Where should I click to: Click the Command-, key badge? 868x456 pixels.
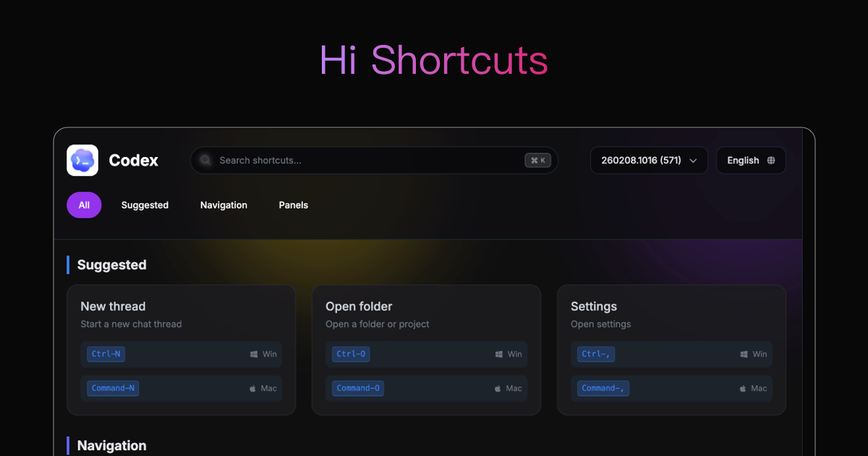click(x=603, y=388)
